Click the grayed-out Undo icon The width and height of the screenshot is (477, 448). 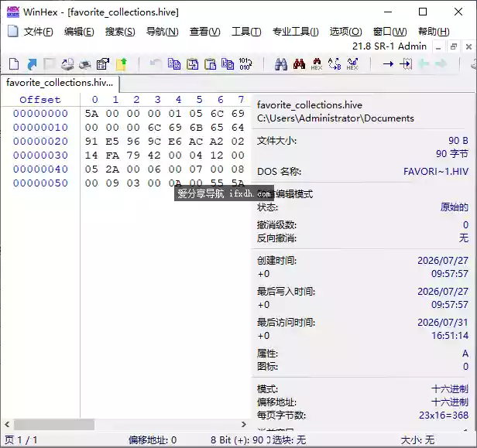click(x=156, y=64)
